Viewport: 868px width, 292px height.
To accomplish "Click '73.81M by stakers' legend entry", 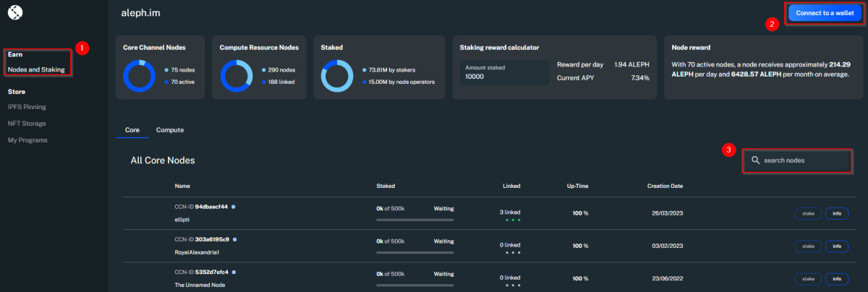I will pyautogui.click(x=389, y=70).
